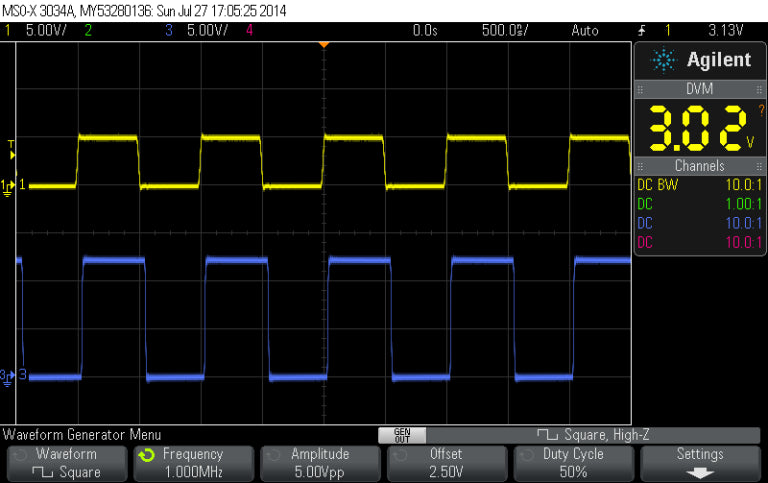Image resolution: width=768 pixels, height=483 pixels.
Task: Click the GEN OUT indicator
Action: (x=402, y=435)
